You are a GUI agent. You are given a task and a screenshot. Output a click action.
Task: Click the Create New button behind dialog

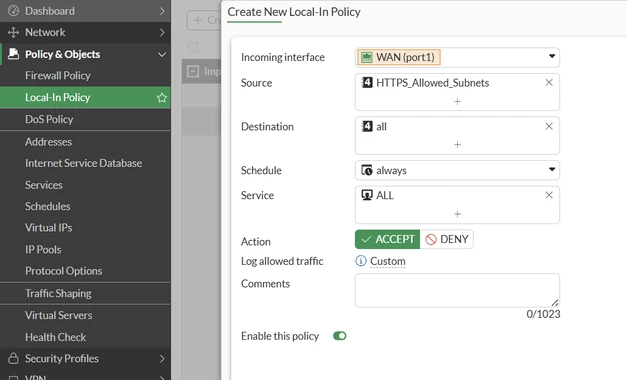[x=204, y=20]
